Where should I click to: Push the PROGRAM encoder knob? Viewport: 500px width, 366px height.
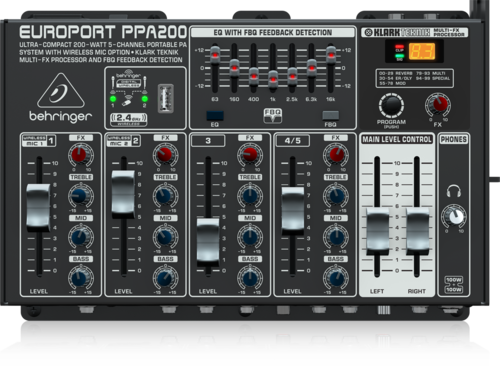391,106
